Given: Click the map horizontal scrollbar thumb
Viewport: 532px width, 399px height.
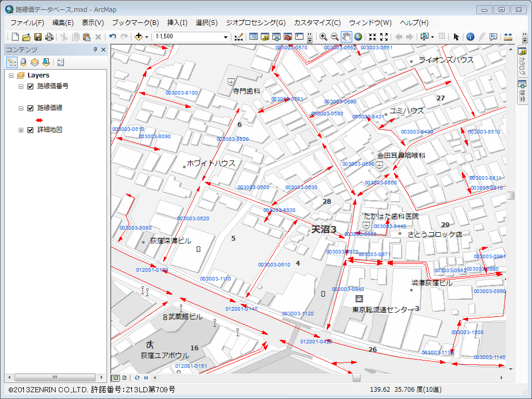Looking at the screenshot, I should click(356, 378).
